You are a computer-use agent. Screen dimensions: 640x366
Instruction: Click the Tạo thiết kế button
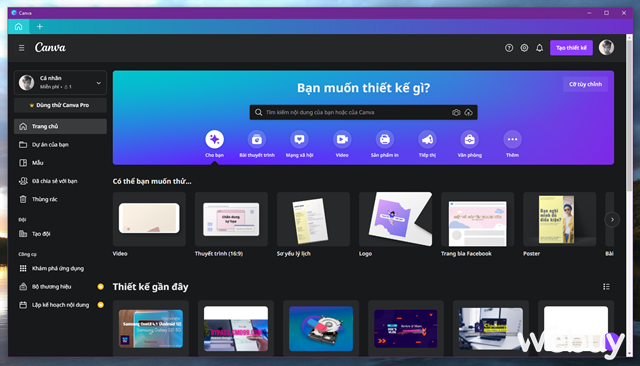pyautogui.click(x=571, y=48)
